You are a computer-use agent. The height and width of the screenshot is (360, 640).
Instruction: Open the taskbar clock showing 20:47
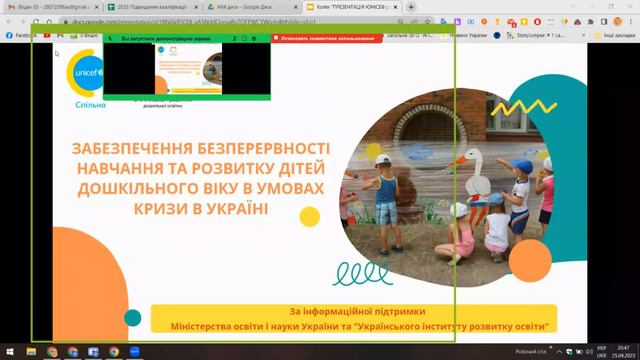tap(623, 351)
